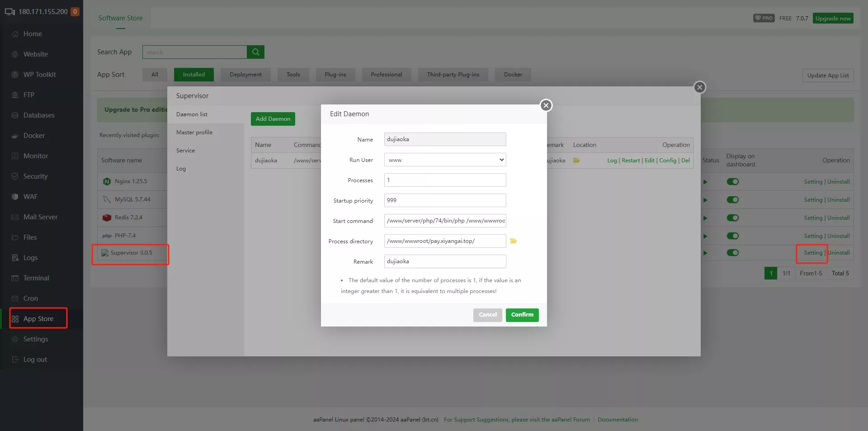Click Restart link for dujiaoka daemon
Viewport: 868px width, 431px height.
coord(631,161)
